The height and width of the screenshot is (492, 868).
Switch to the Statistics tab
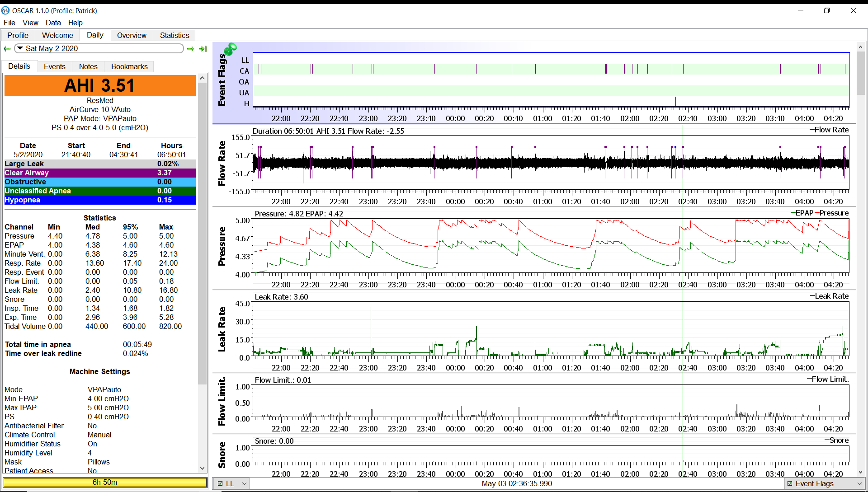pos(175,35)
